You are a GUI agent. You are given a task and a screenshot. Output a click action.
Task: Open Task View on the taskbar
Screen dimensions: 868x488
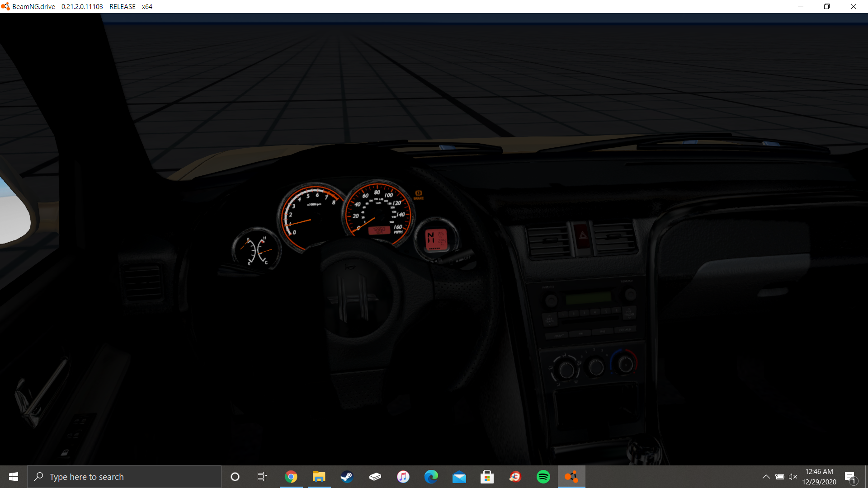[262, 477]
